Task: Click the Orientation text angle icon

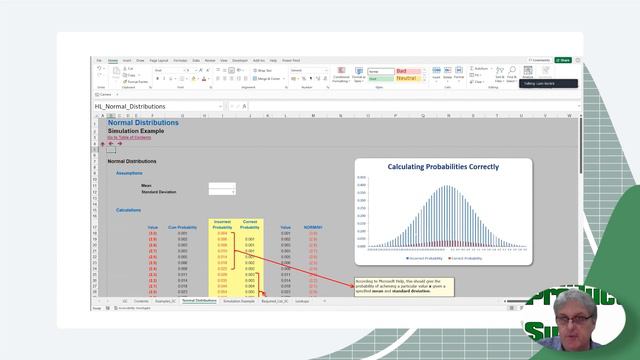Action: (x=240, y=70)
